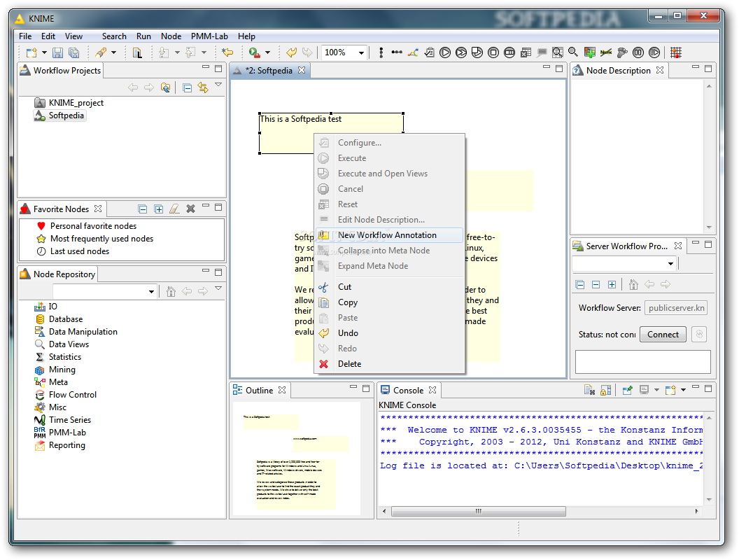Image resolution: width=739 pixels, height=560 pixels.
Task: Click the Help menu
Action: coord(246,36)
